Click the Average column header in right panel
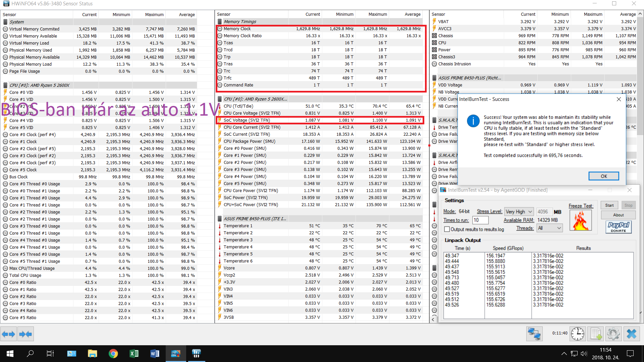Screen dimensions: 644x362 621,14
